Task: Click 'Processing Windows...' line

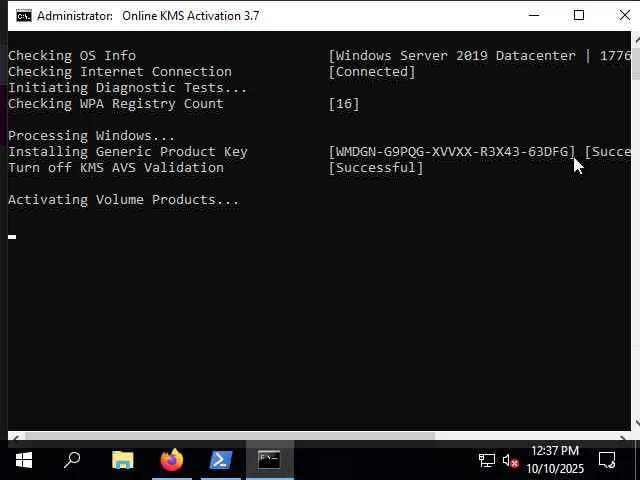Action: click(x=91, y=136)
